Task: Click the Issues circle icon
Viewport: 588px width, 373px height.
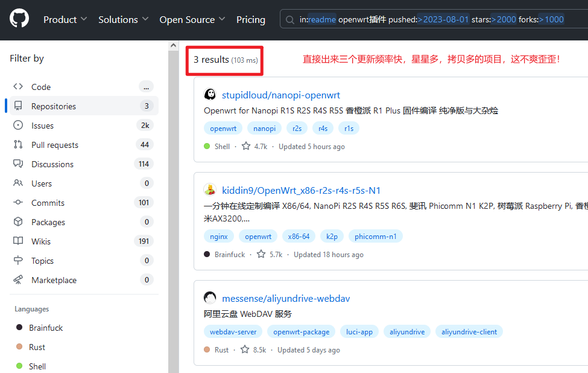Action: coord(18,126)
